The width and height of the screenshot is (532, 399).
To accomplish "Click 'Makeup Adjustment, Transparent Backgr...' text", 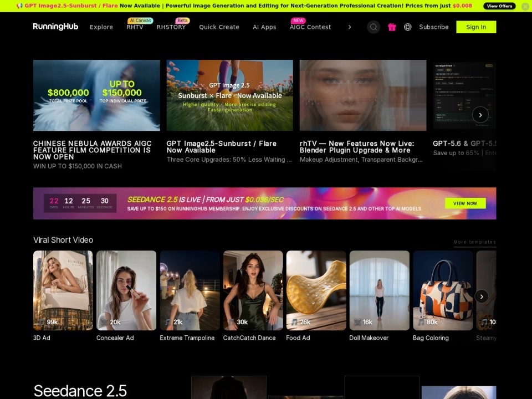I will pyautogui.click(x=361, y=160).
